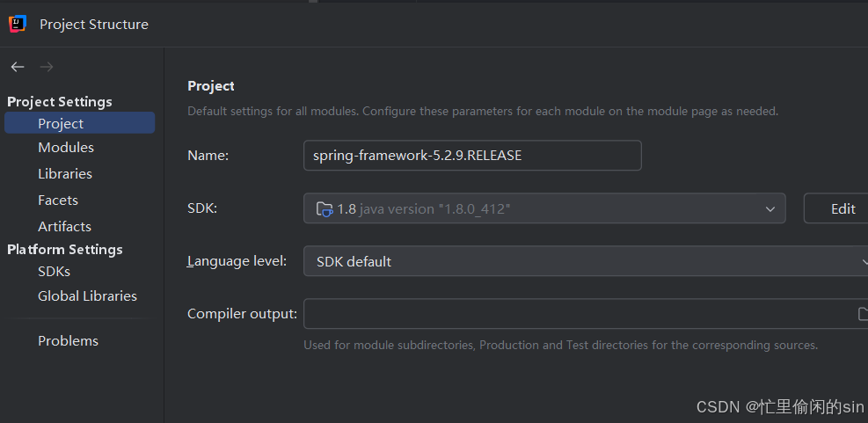Screen dimensions: 868x423
Task: Open the Artifacts settings page
Action: [65, 226]
